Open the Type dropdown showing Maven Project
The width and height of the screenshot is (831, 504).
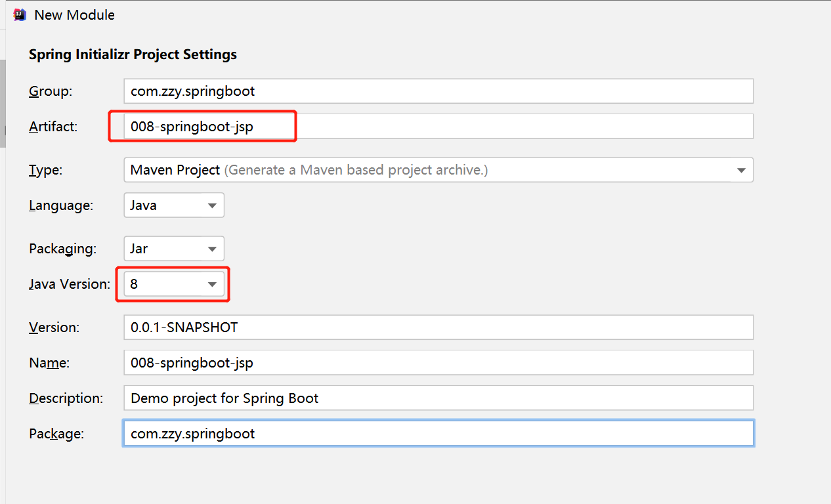(438, 170)
